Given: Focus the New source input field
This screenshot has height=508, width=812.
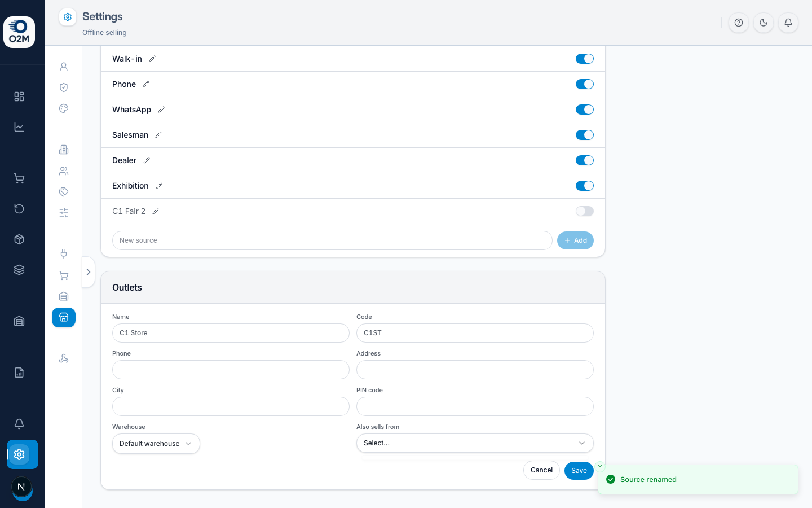Looking at the screenshot, I should coord(332,240).
